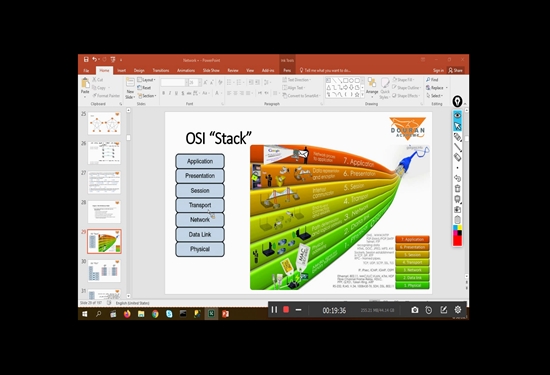Viewport: 550px width, 375px height.
Task: Take a screenshot with the camera icon
Action: pos(415,310)
